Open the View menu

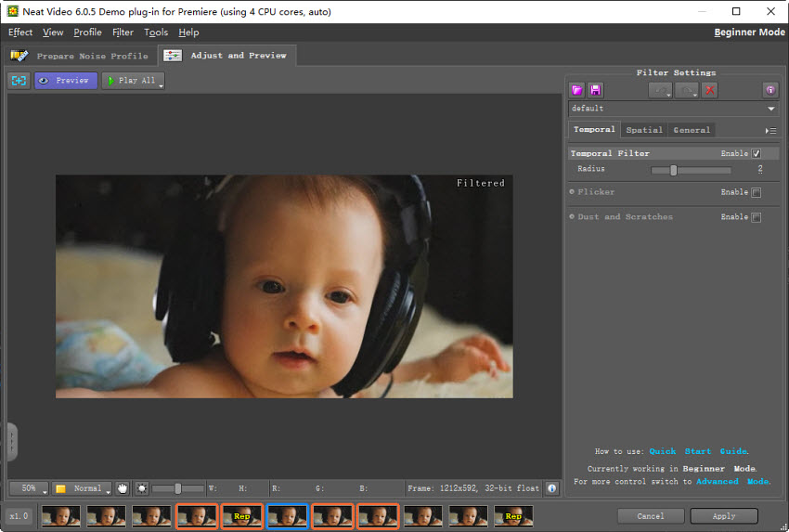53,32
